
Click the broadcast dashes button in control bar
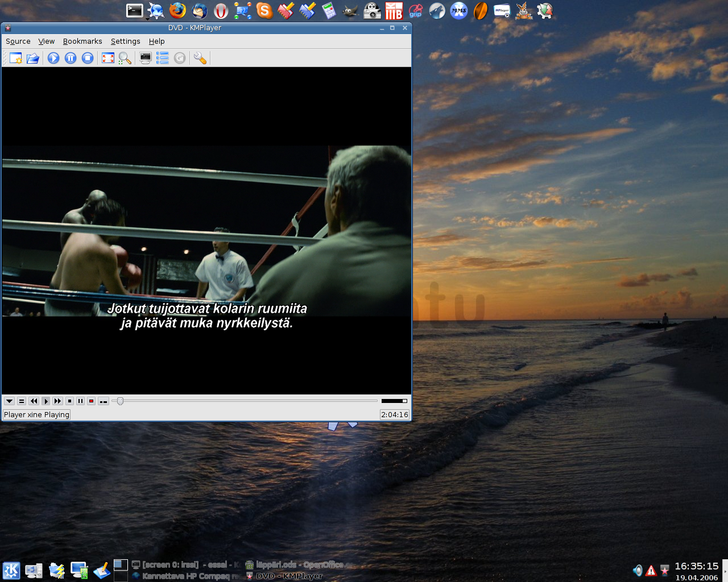(104, 401)
